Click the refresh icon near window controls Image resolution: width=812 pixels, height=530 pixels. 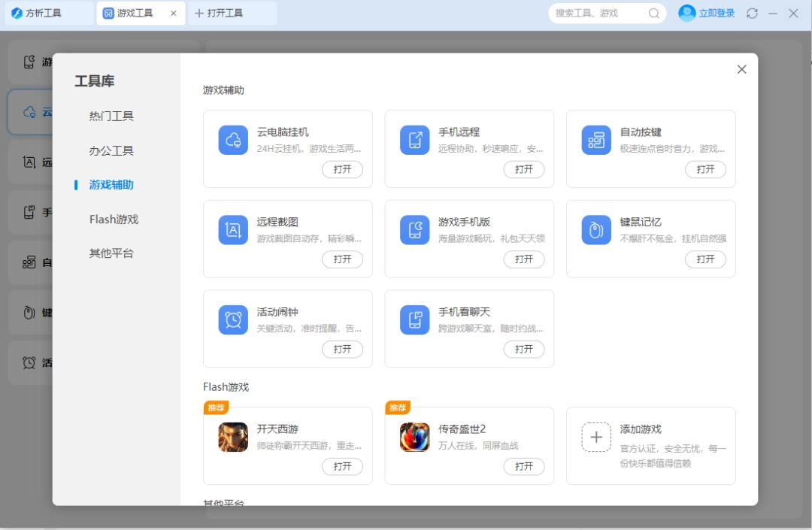tap(752, 13)
